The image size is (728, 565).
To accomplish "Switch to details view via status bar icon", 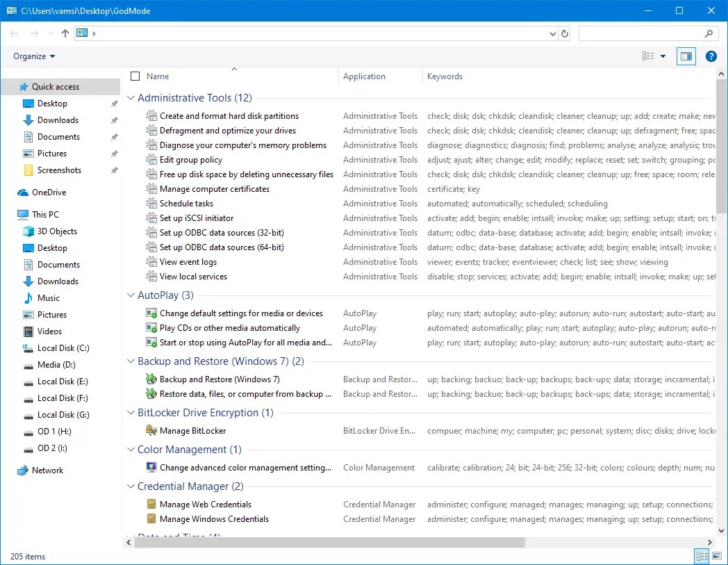I will pos(702,556).
